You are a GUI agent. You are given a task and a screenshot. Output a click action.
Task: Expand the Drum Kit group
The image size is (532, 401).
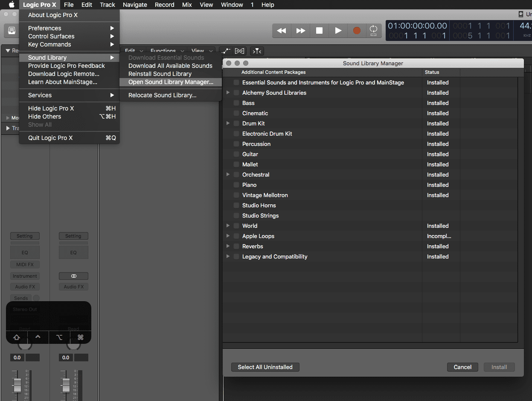coord(228,123)
